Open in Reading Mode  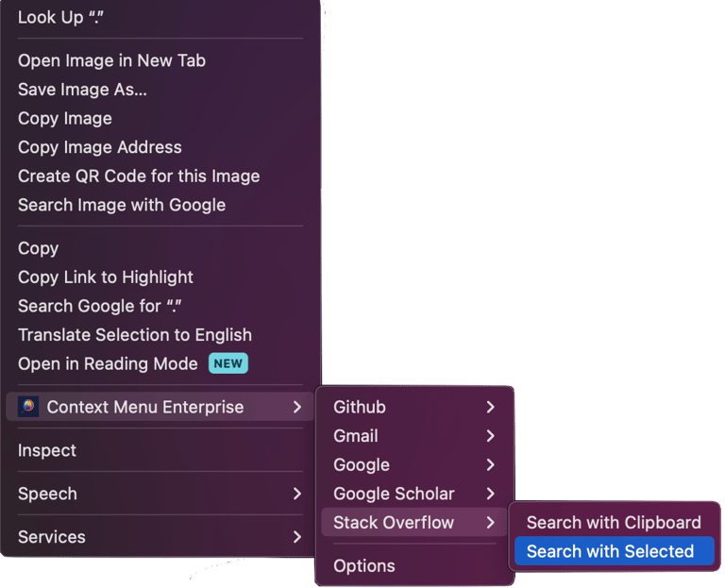click(160, 363)
